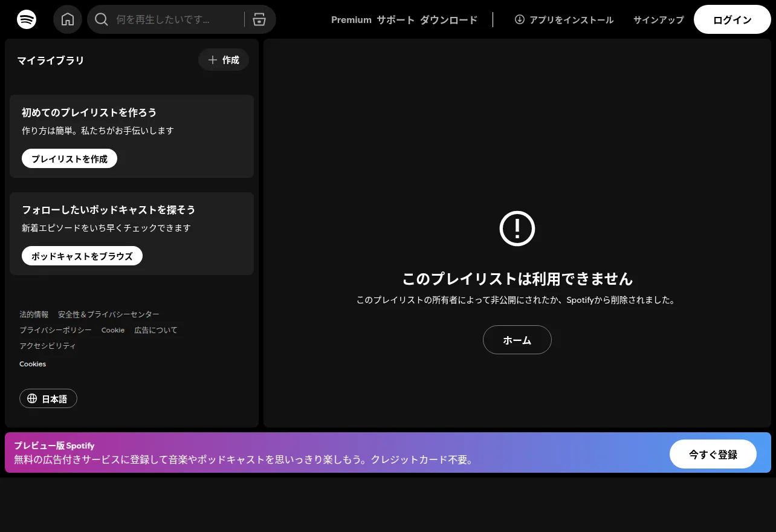Open the プライバシーポリシー link
This screenshot has height=532, width=776.
pyautogui.click(x=56, y=330)
